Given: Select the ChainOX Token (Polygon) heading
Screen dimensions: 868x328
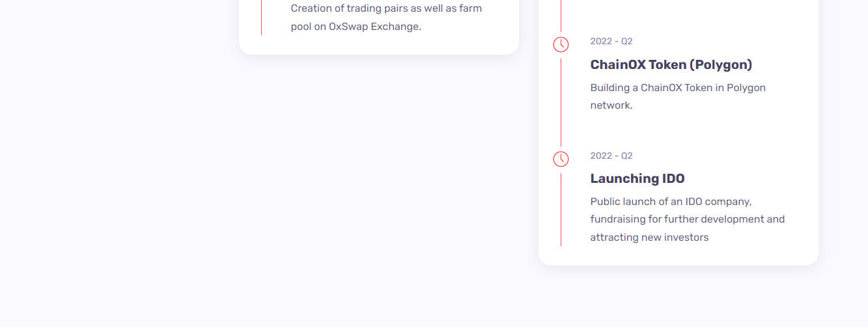Looking at the screenshot, I should tap(671, 64).
